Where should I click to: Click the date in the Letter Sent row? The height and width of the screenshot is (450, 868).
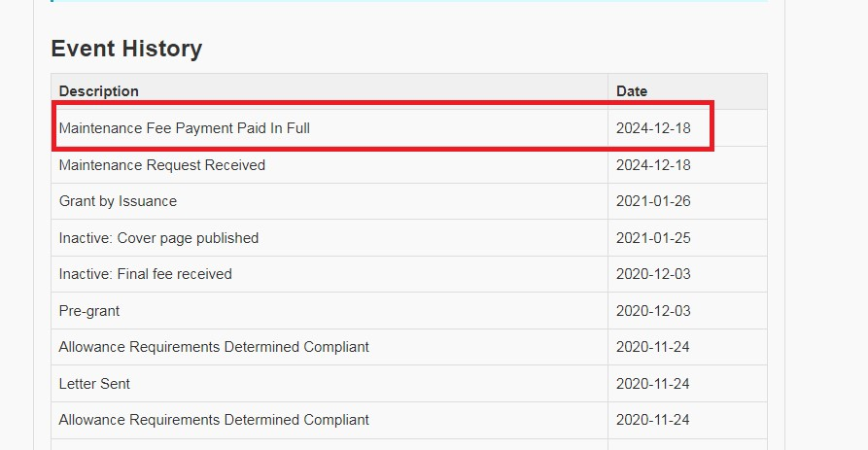point(653,384)
